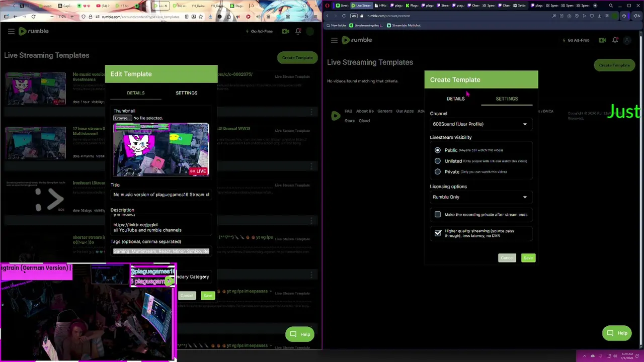Reload page in right Opera browser
This screenshot has height=362, width=644.
click(x=344, y=16)
